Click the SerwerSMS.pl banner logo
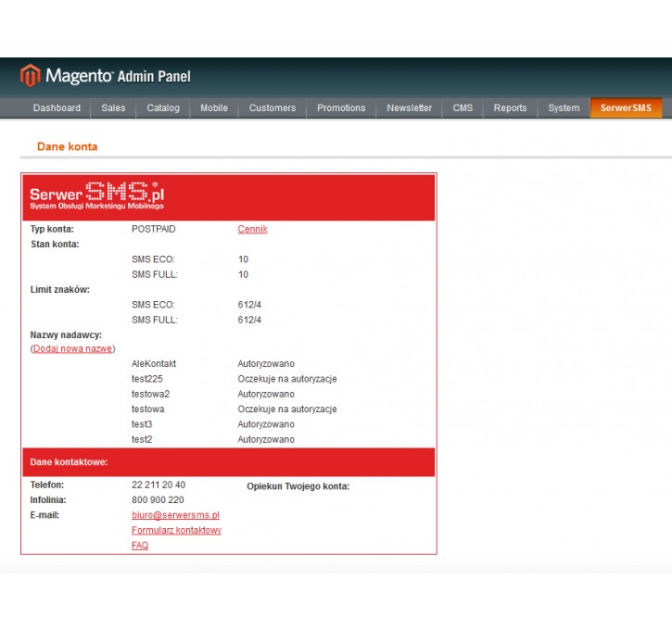 96,195
